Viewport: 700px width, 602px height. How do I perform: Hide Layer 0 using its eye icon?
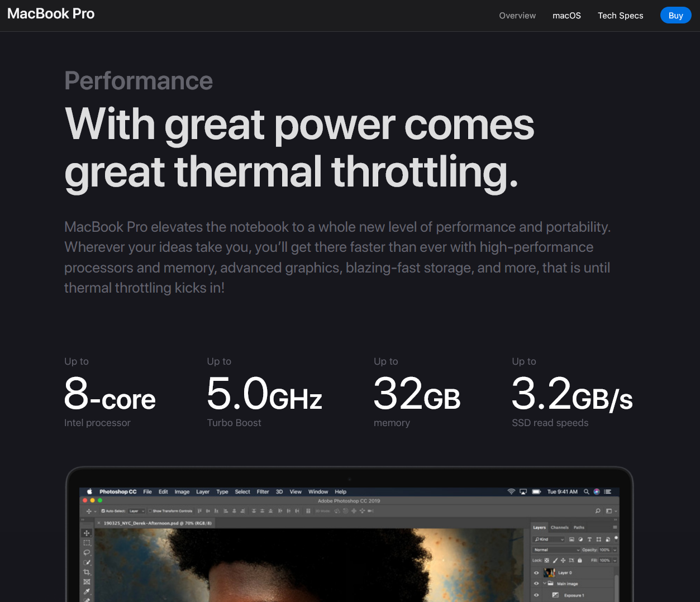(536, 572)
